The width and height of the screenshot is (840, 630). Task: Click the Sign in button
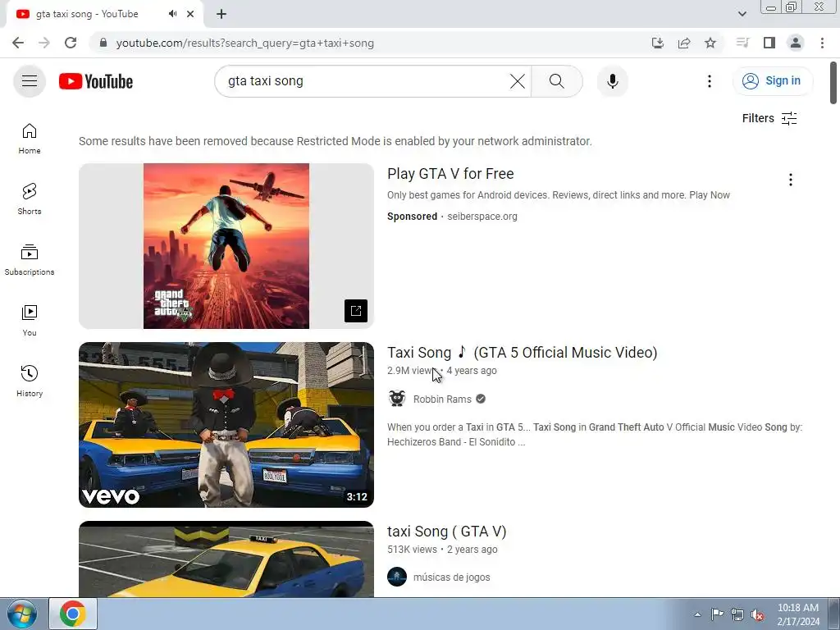click(772, 81)
